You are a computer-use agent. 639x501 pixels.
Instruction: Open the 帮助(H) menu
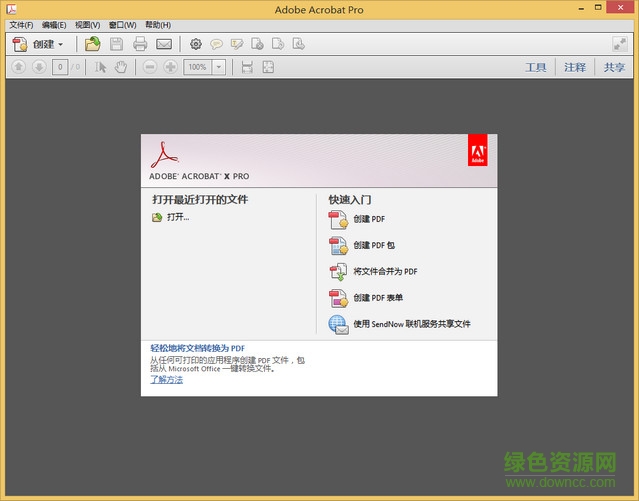click(158, 24)
